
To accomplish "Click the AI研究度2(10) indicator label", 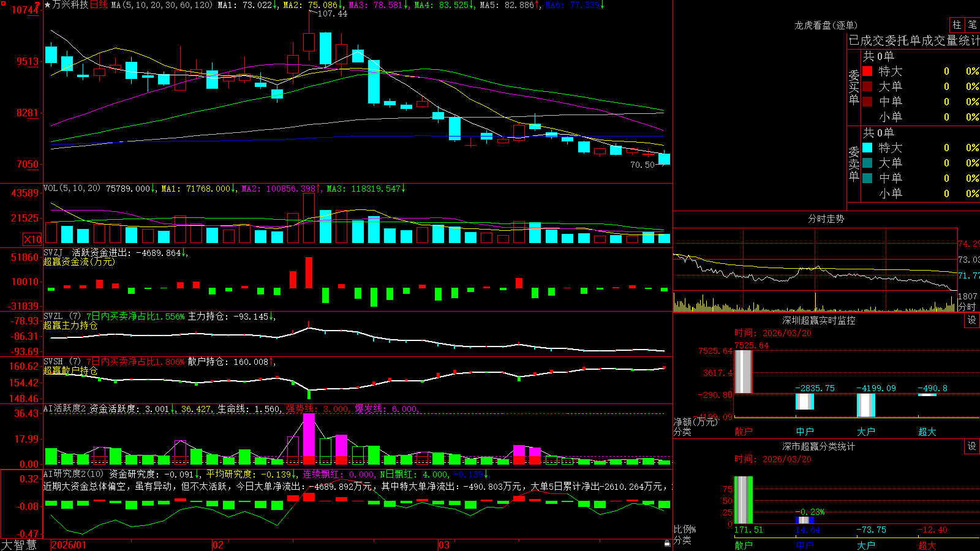I will [x=74, y=474].
